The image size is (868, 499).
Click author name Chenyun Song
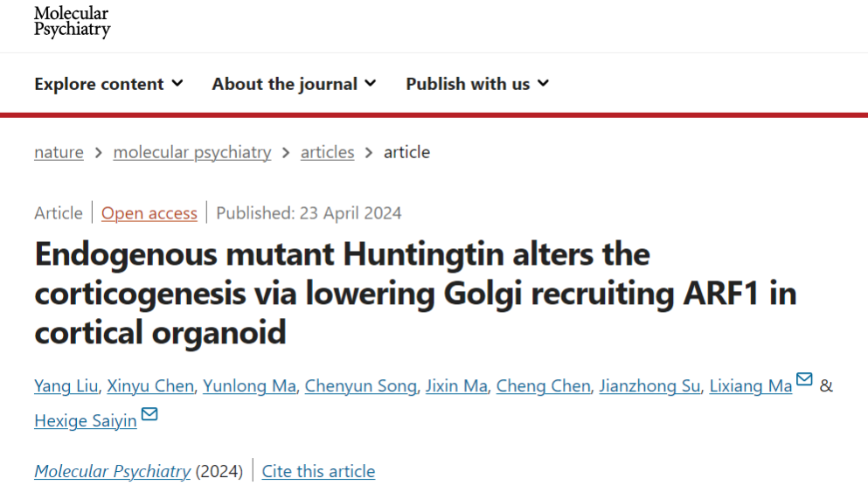360,386
